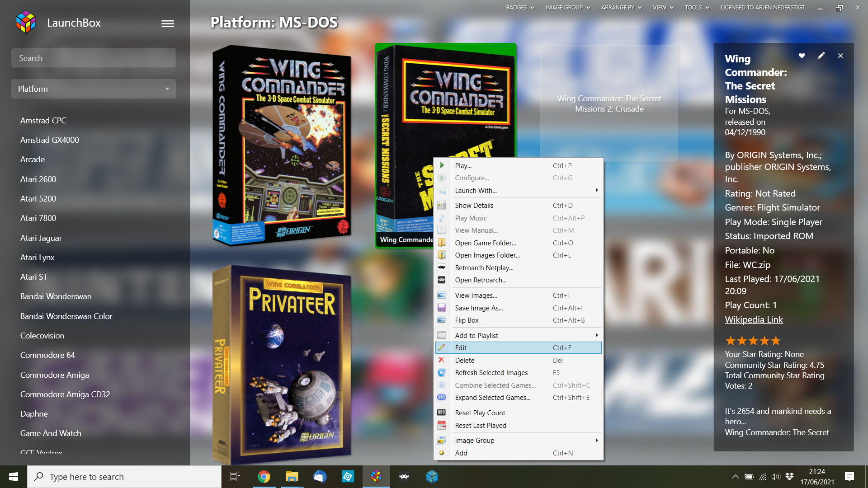Open the Tools dropdown menu
Screen dimensions: 868x488
coord(697,8)
